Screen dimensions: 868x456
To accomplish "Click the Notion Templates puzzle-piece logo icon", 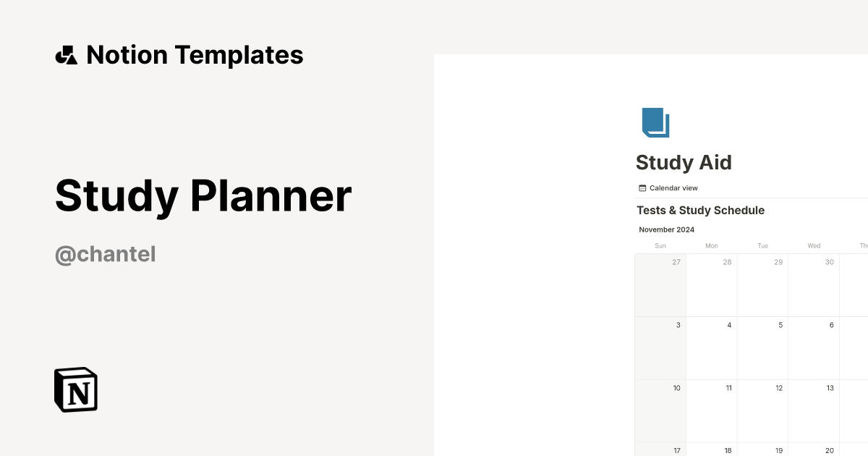I will pyautogui.click(x=66, y=54).
